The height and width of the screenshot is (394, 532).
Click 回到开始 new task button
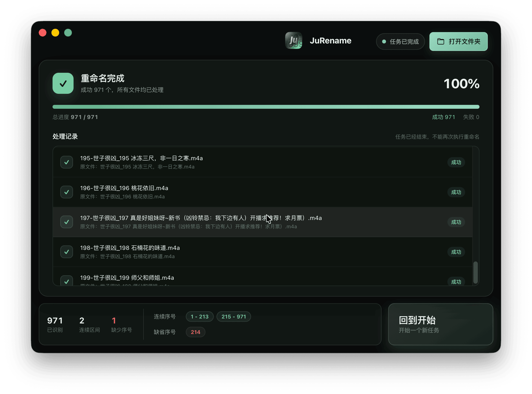(x=440, y=324)
